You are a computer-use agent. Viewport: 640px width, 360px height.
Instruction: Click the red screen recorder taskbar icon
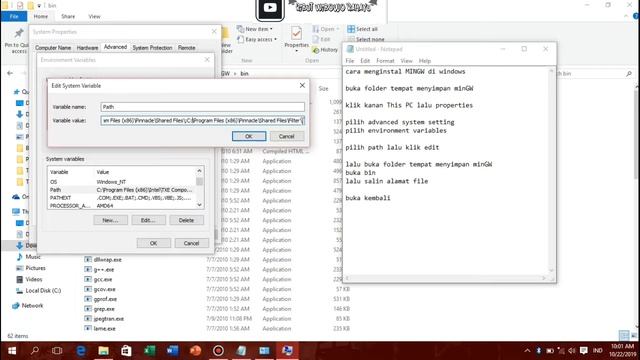(218, 351)
